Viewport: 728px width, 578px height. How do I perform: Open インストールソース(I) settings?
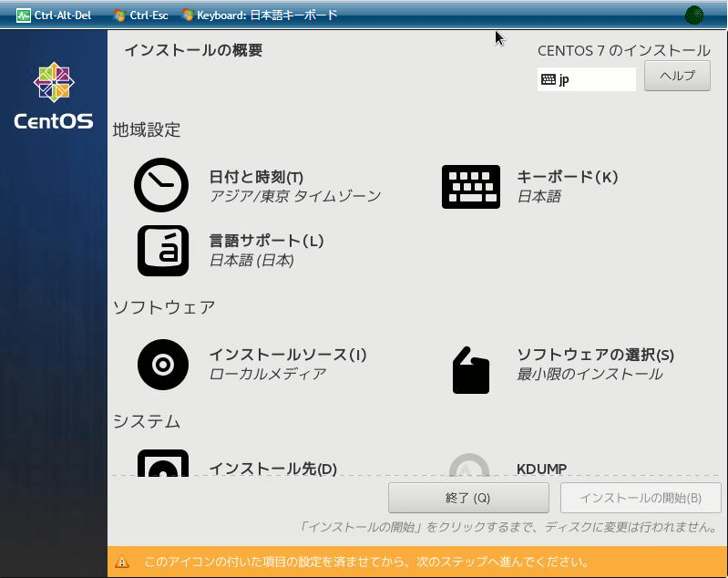point(288,355)
